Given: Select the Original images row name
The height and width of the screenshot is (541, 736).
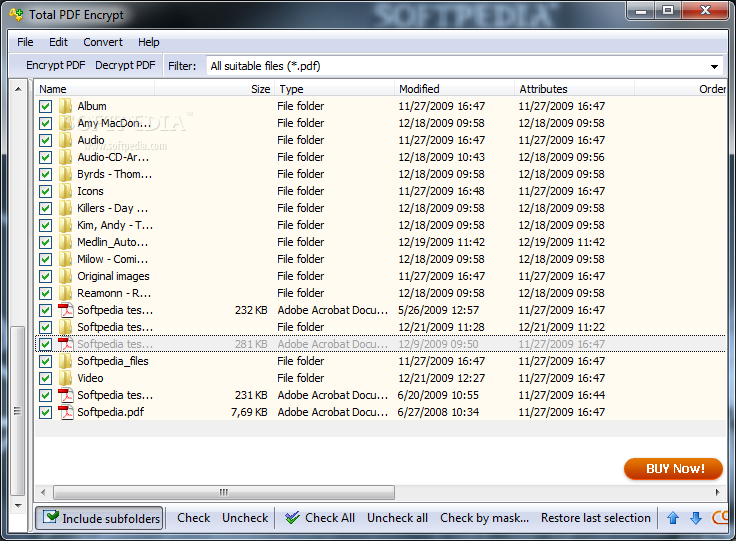Looking at the screenshot, I should (113, 276).
